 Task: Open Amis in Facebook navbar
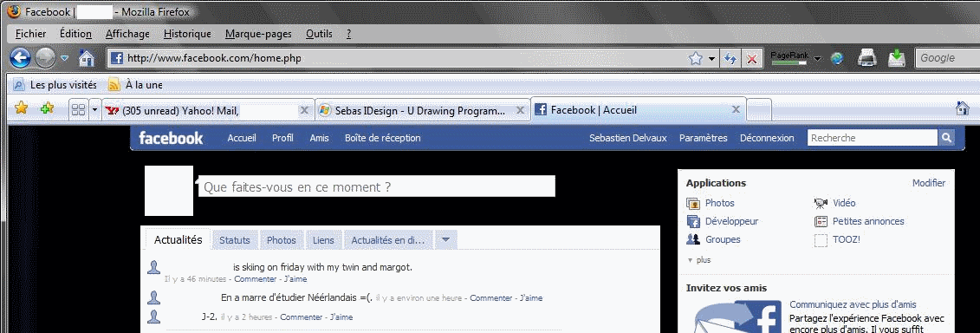[x=320, y=138]
